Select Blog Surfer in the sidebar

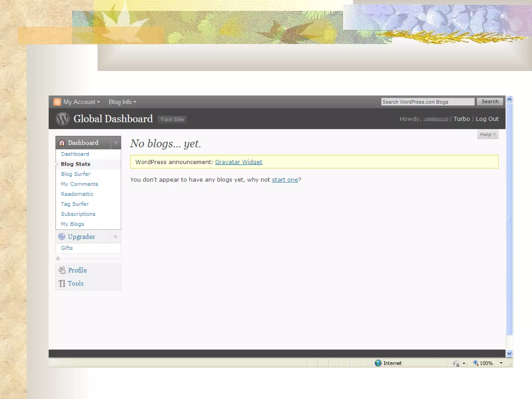pos(76,174)
